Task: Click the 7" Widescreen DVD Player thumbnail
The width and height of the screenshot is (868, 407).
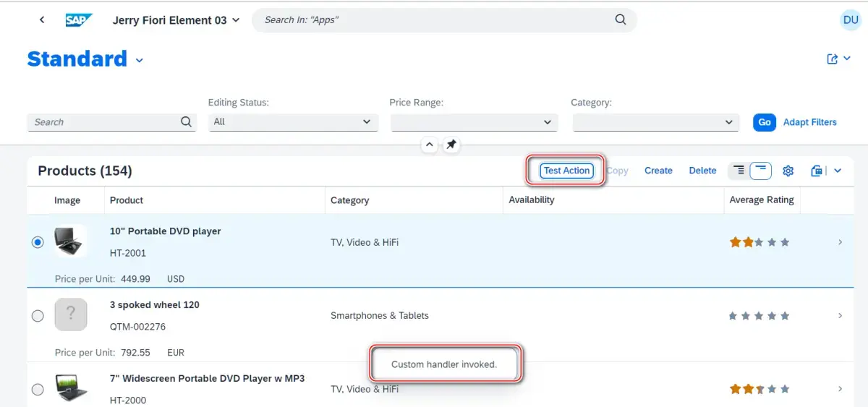Action: pos(71,388)
